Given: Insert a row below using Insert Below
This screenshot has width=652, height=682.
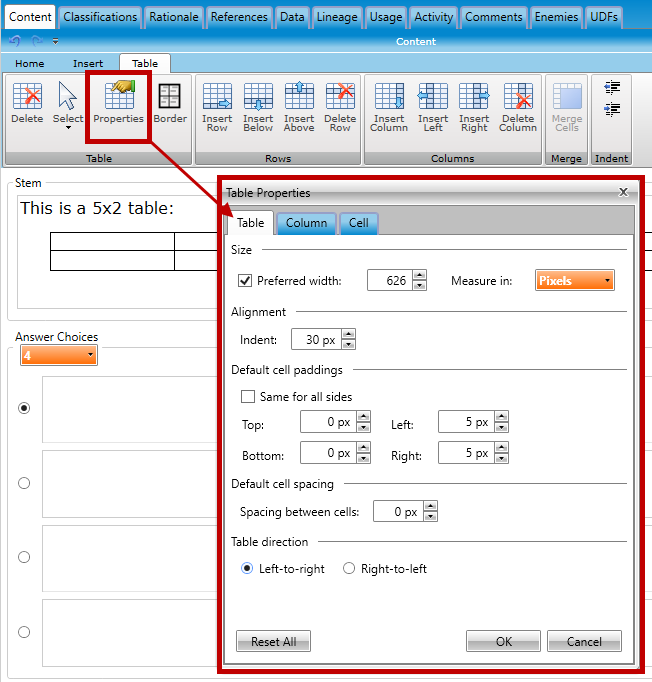Looking at the screenshot, I should 258,108.
